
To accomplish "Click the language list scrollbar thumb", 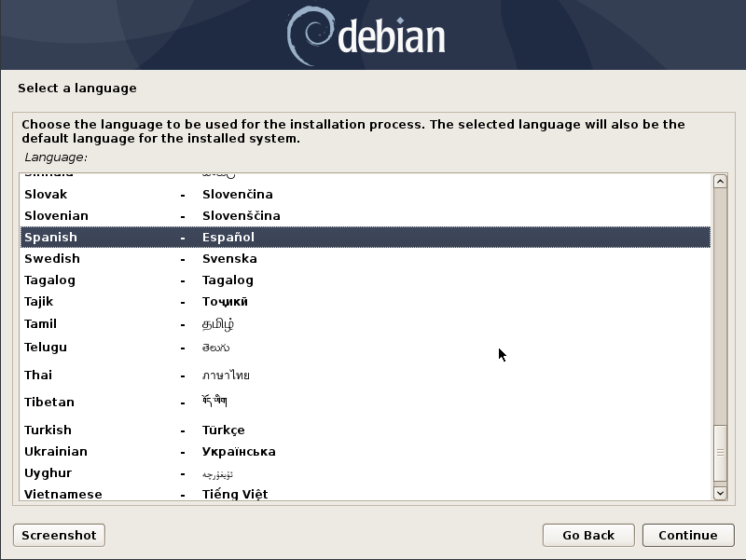I will (x=720, y=453).
